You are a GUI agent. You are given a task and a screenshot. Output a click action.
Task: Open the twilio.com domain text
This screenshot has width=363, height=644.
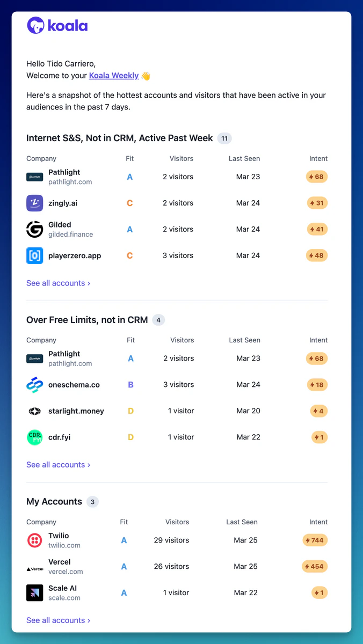(64, 545)
